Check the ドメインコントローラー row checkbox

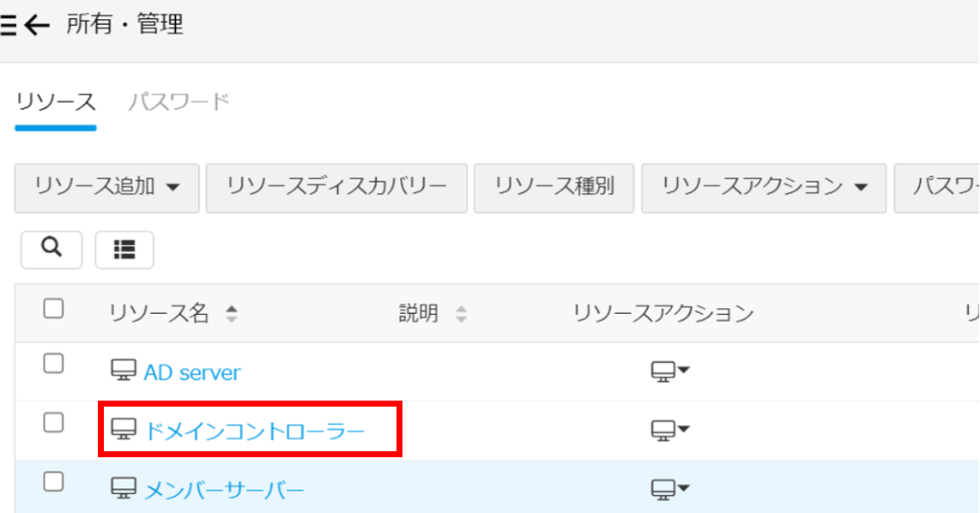(53, 422)
